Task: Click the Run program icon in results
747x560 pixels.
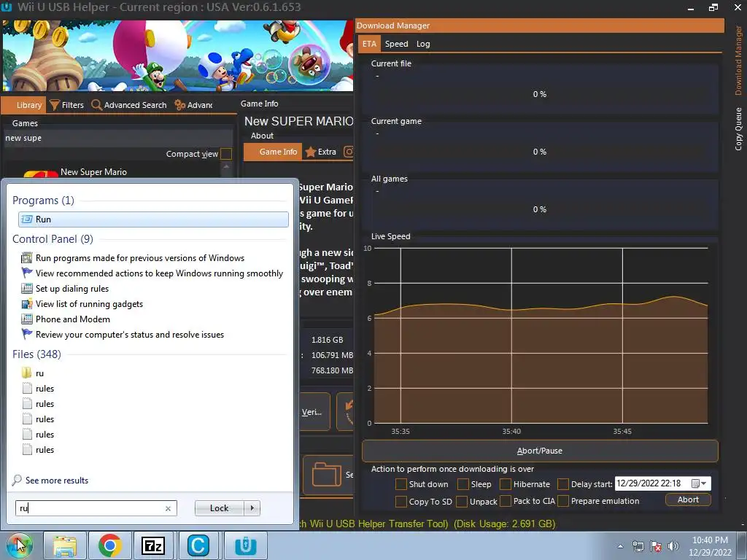Action: tap(28, 219)
